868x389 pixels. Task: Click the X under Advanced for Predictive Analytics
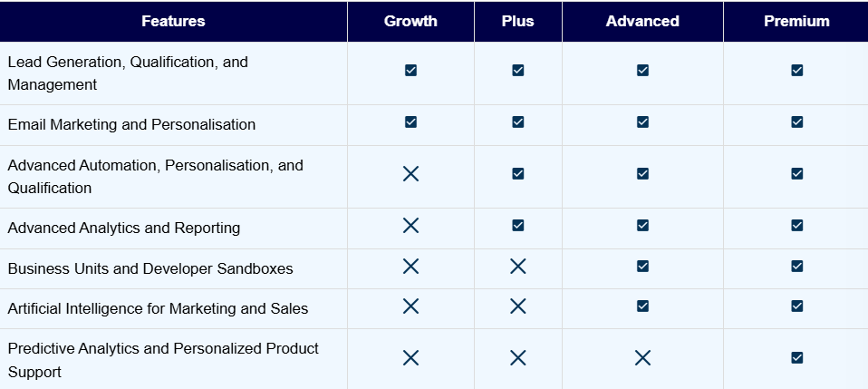coord(642,358)
